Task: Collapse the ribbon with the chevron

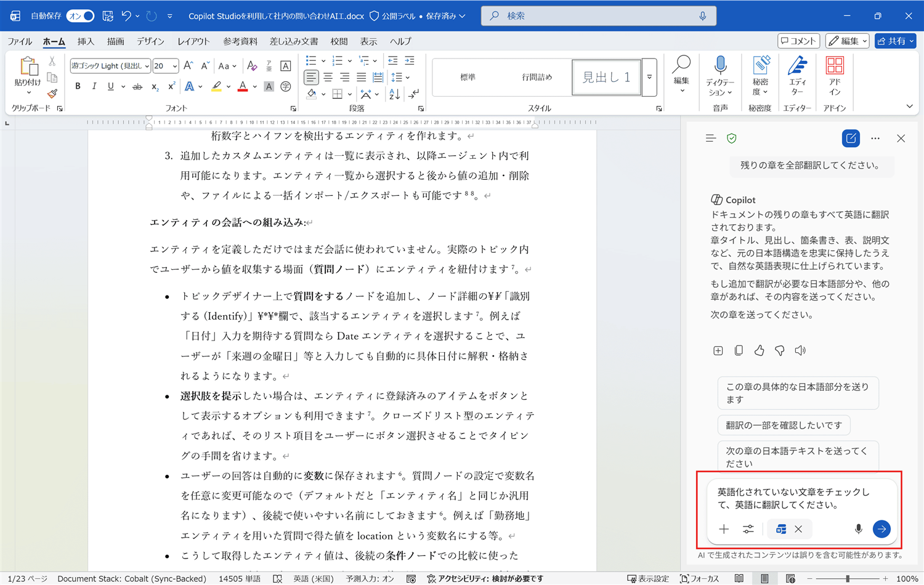Action: pos(909,107)
